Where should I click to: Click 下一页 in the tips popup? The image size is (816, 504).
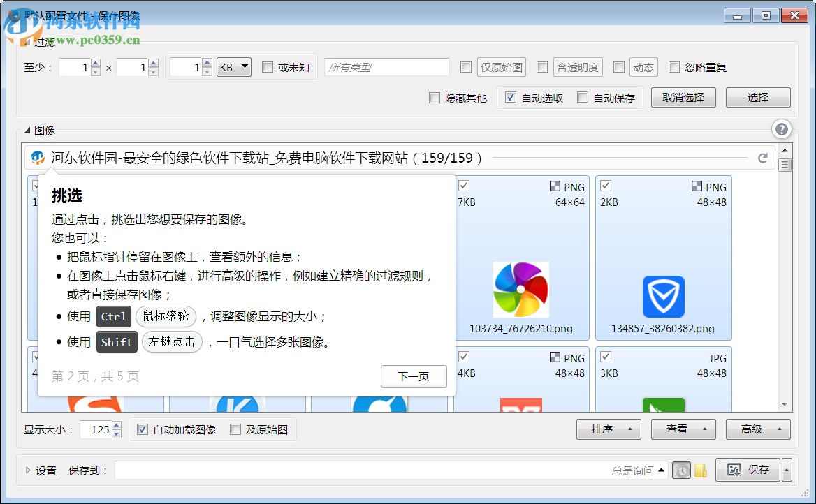[x=414, y=376]
